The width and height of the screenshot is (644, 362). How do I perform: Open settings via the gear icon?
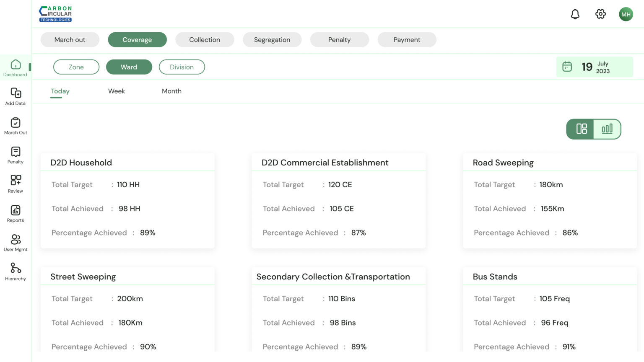[x=600, y=14]
